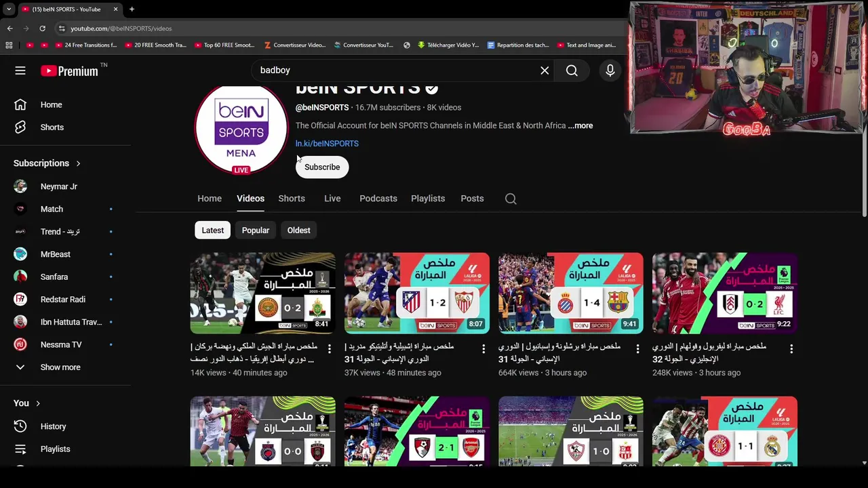Open Nessma TV subscription channel

pos(61,344)
